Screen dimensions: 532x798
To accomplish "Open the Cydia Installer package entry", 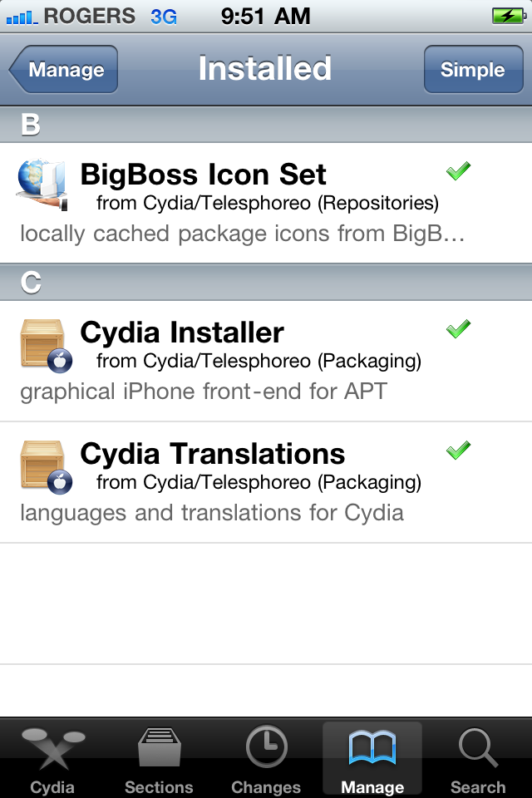I will [x=249, y=353].
